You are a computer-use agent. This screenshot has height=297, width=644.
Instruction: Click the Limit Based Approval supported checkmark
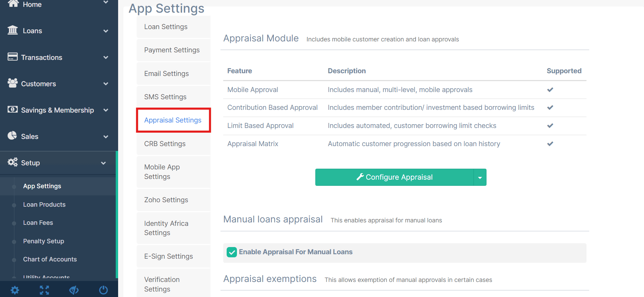pos(550,126)
